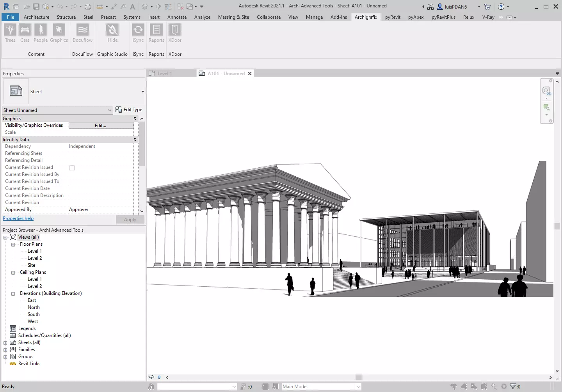Open the Reports ribbon icon
The height and width of the screenshot is (392, 562).
click(x=156, y=33)
